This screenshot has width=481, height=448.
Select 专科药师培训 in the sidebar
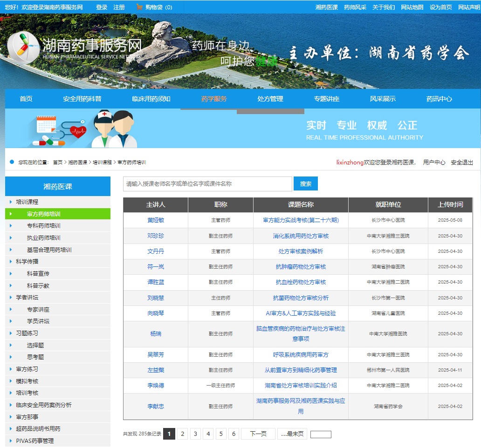coord(44,226)
